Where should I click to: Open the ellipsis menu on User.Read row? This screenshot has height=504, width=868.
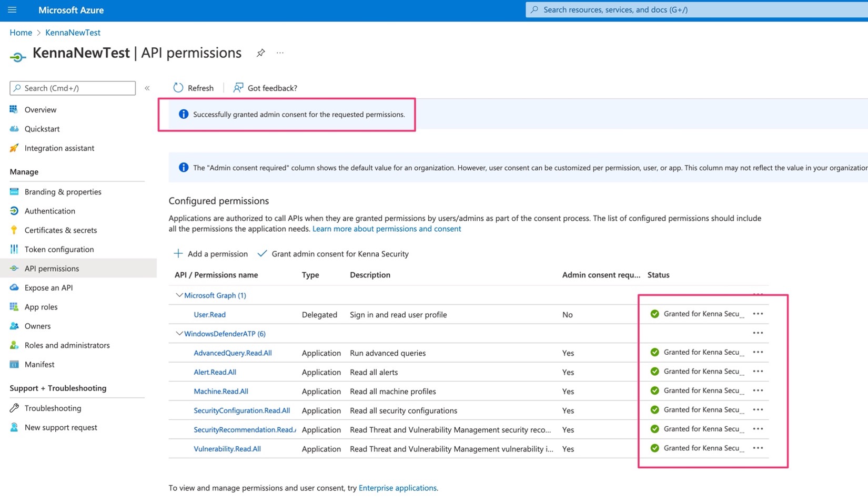(x=758, y=314)
